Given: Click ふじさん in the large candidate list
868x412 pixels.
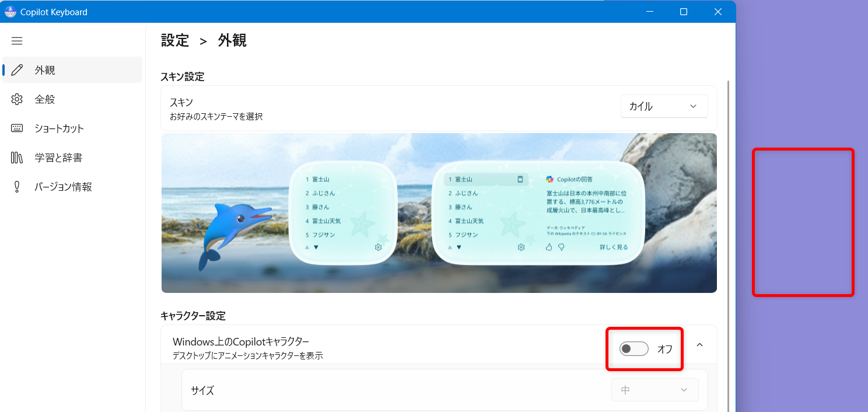Looking at the screenshot, I should [466, 193].
